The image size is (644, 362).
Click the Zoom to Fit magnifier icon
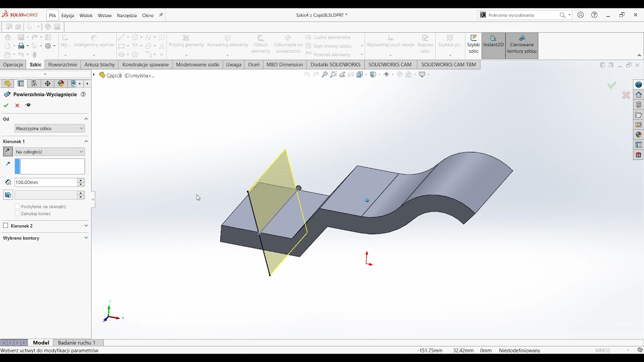click(325, 74)
